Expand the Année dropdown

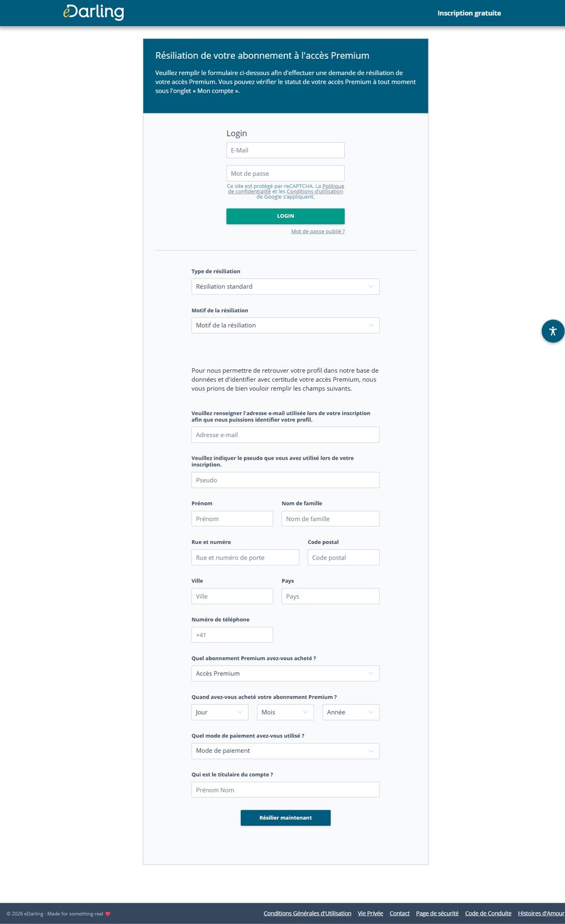[x=351, y=712]
